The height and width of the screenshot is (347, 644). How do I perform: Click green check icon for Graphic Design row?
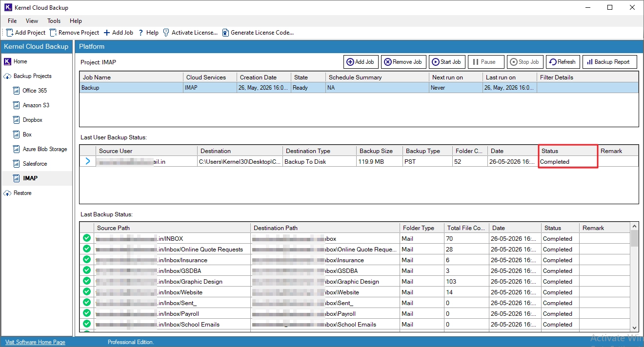point(87,281)
